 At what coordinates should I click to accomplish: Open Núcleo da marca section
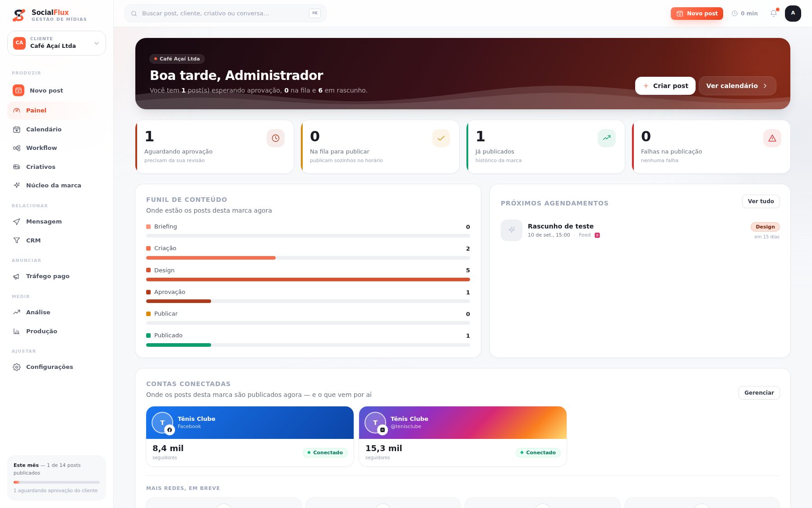pyautogui.click(x=56, y=186)
